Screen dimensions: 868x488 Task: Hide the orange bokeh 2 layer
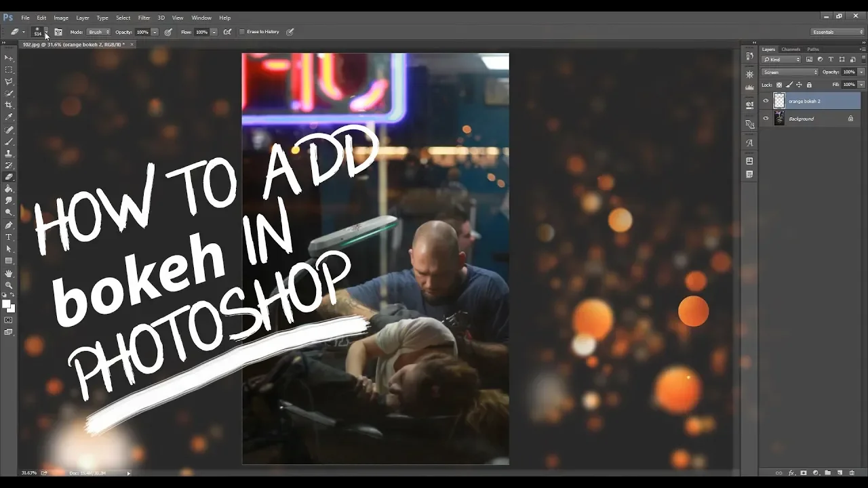pyautogui.click(x=766, y=101)
